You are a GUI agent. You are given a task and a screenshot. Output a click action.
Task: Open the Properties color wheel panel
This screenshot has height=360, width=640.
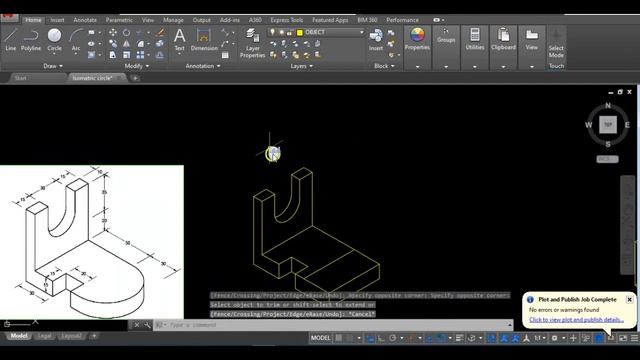[417, 39]
